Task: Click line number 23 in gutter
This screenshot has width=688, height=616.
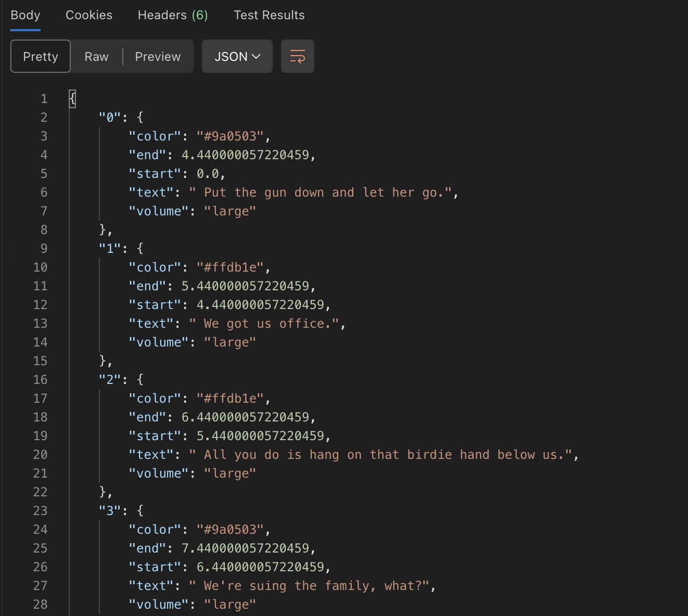Action: (40, 511)
